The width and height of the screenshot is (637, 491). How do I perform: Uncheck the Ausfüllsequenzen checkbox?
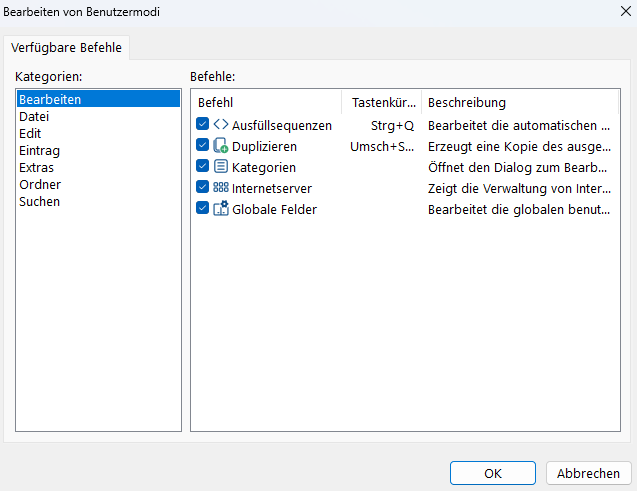point(202,124)
